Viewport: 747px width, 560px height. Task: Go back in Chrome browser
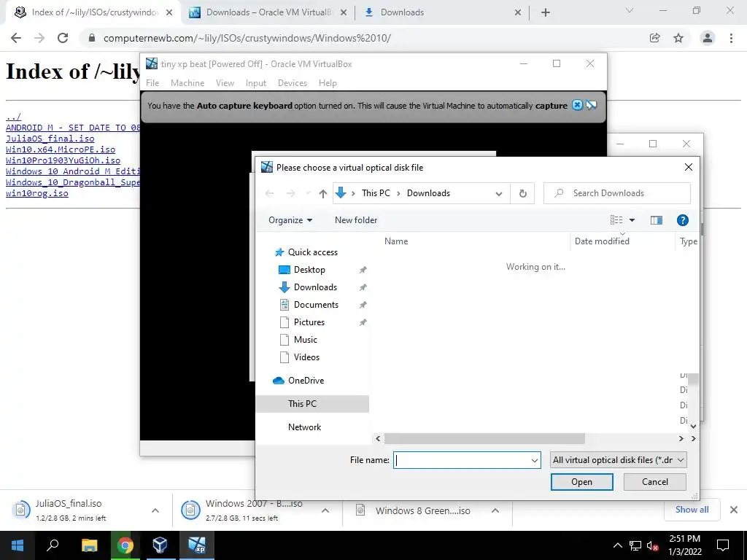(16, 38)
